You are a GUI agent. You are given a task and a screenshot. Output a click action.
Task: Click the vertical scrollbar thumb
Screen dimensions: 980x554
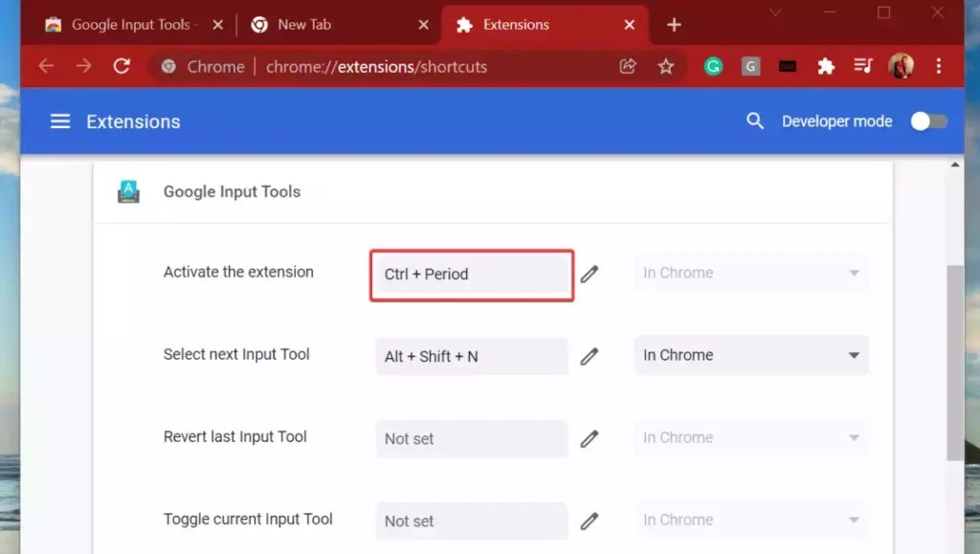955,363
